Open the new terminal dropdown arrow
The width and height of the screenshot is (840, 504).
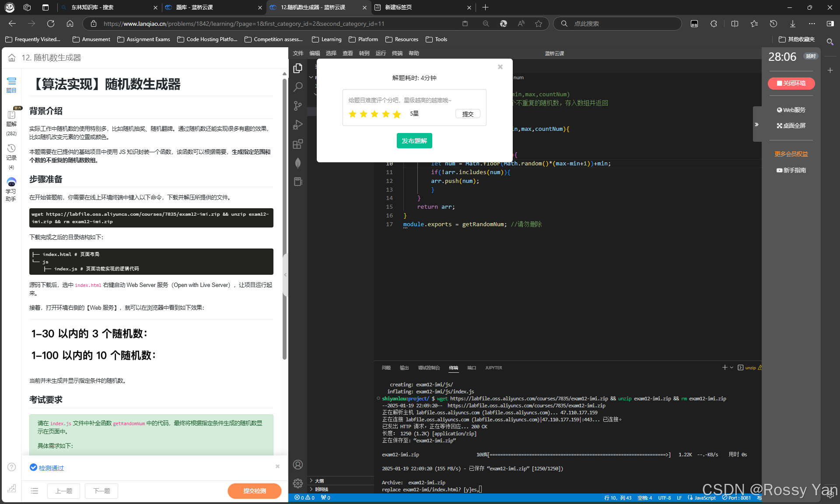pos(731,367)
